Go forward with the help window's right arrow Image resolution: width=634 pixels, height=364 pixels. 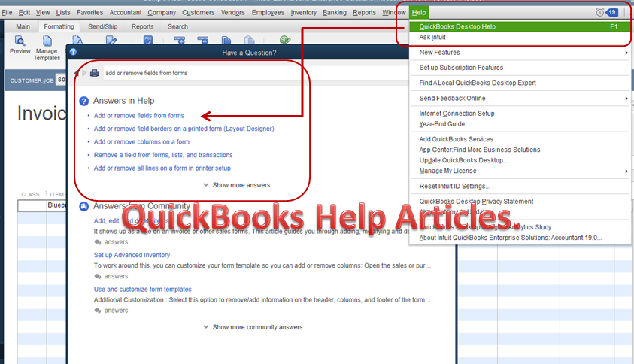(84, 73)
